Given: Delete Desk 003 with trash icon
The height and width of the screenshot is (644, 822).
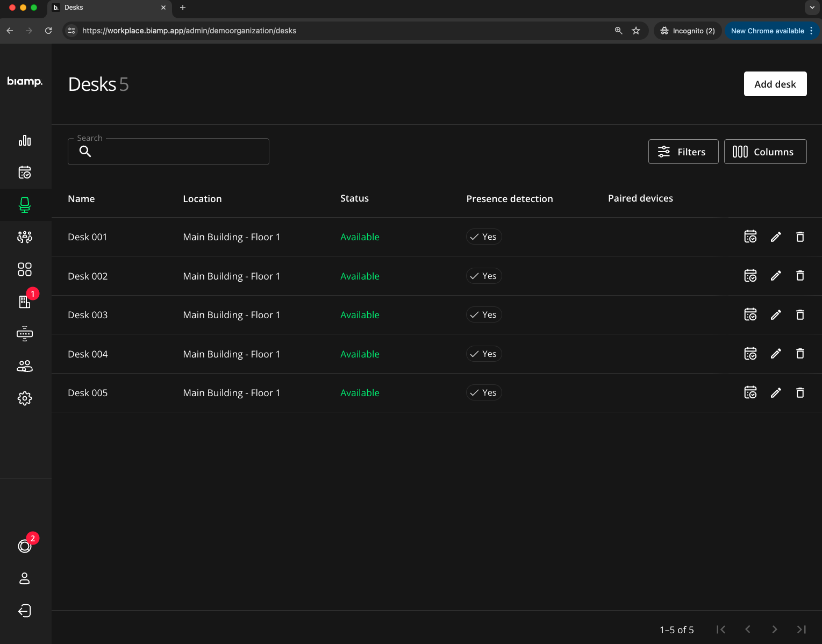Looking at the screenshot, I should pyautogui.click(x=800, y=314).
